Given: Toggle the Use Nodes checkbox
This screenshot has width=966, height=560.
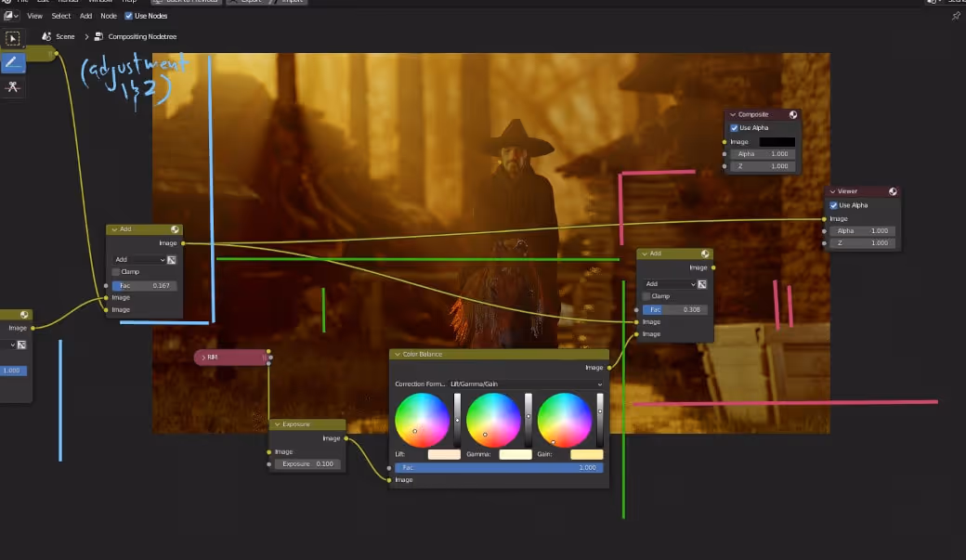Looking at the screenshot, I should pos(127,15).
